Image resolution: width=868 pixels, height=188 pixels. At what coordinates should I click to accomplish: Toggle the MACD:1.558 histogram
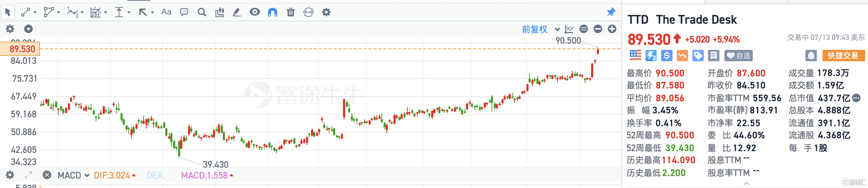point(207,175)
